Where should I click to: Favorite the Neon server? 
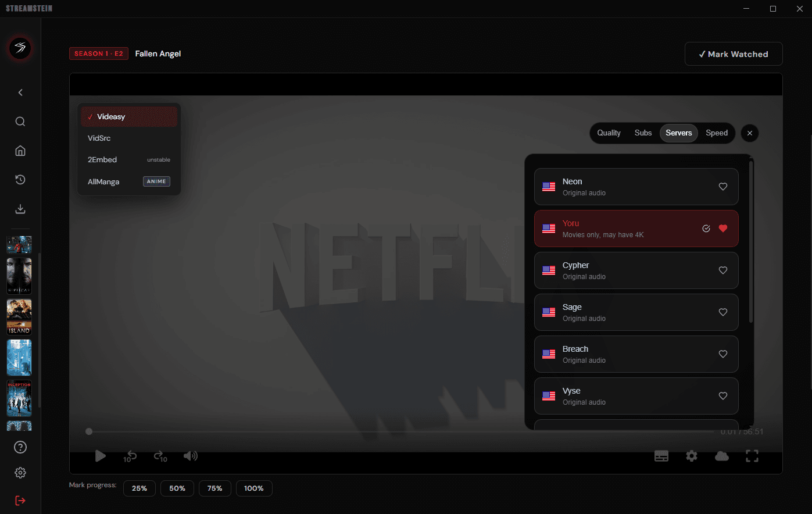coord(723,187)
